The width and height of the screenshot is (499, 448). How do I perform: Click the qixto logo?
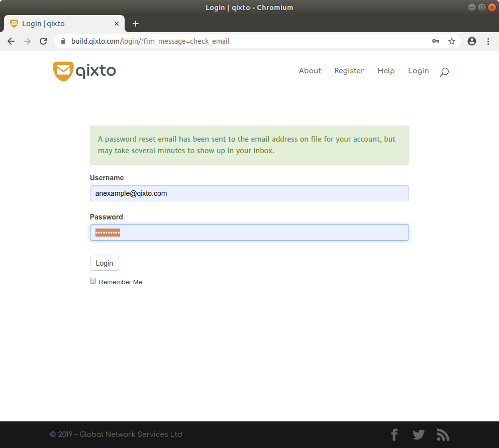pos(84,71)
